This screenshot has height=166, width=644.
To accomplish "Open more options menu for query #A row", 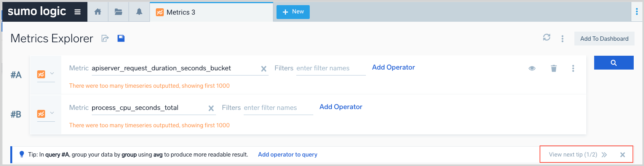I will coord(573,68).
